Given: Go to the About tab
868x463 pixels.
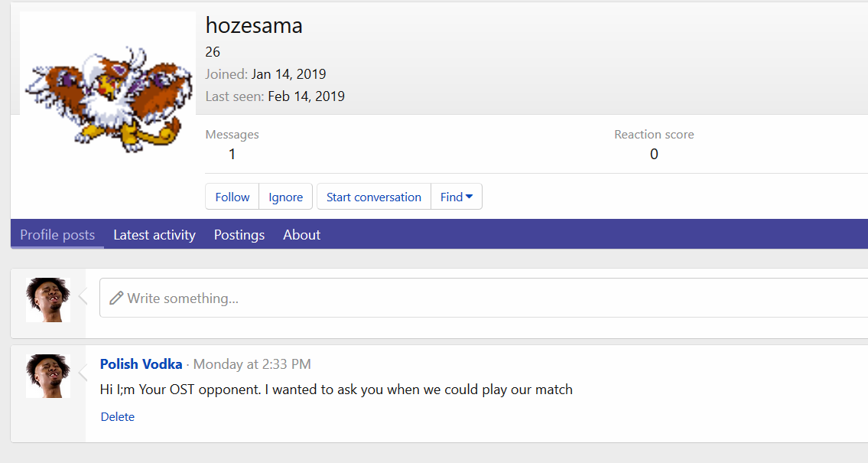Looking at the screenshot, I should [301, 235].
